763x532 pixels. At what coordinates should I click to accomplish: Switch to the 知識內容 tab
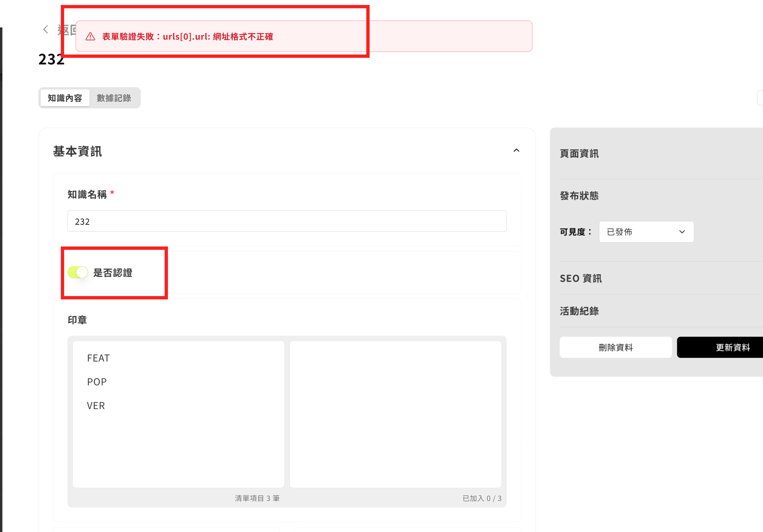65,98
